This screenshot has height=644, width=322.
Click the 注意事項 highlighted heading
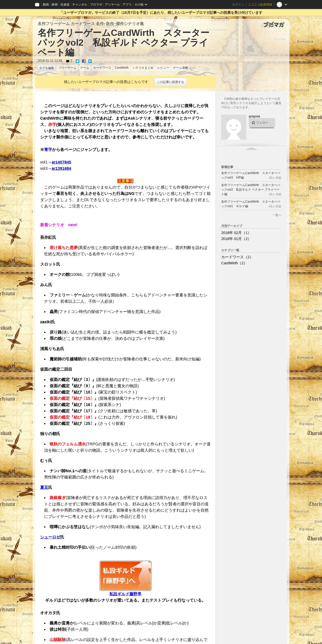125,181
